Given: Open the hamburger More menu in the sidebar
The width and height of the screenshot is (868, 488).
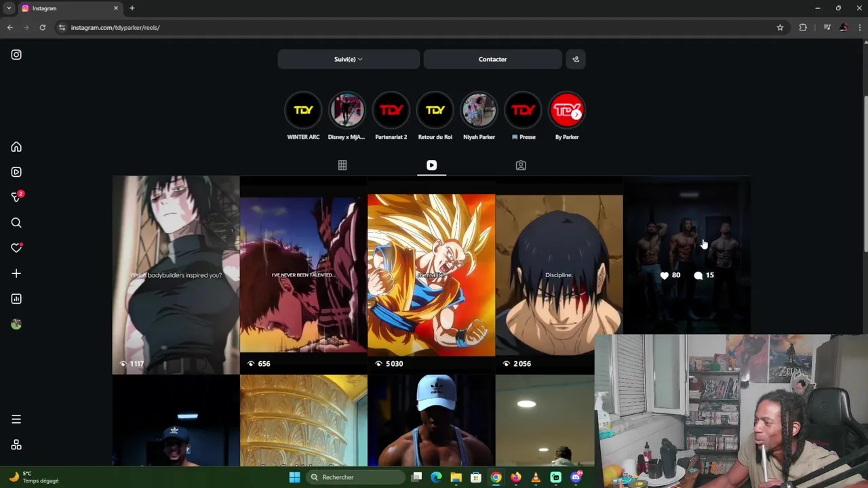Looking at the screenshot, I should click(x=16, y=420).
